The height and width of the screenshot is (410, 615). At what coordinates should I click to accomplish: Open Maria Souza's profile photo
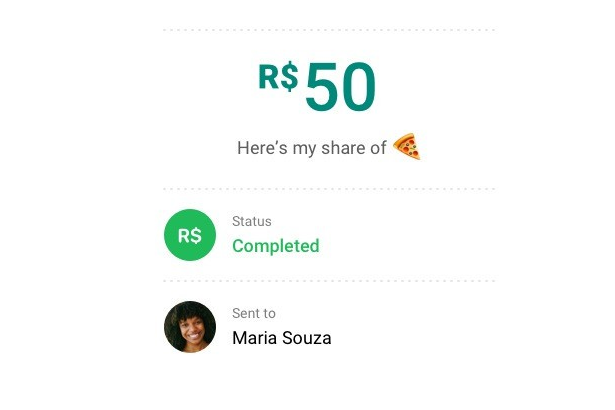tap(189, 327)
